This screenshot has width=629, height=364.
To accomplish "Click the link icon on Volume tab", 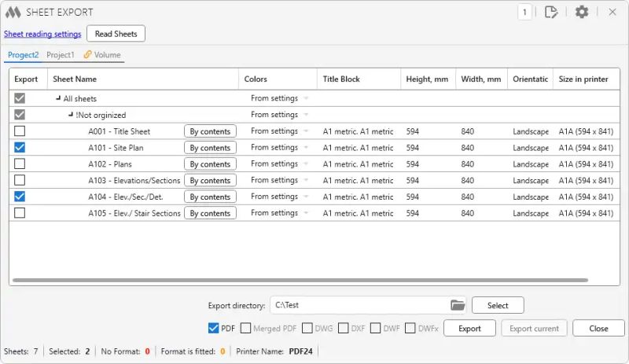I will (x=87, y=54).
